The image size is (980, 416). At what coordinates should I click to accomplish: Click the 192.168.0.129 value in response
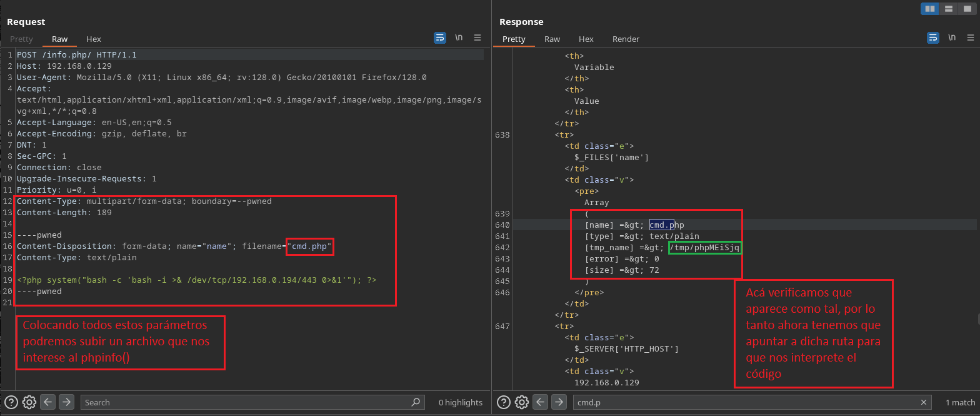pos(606,382)
